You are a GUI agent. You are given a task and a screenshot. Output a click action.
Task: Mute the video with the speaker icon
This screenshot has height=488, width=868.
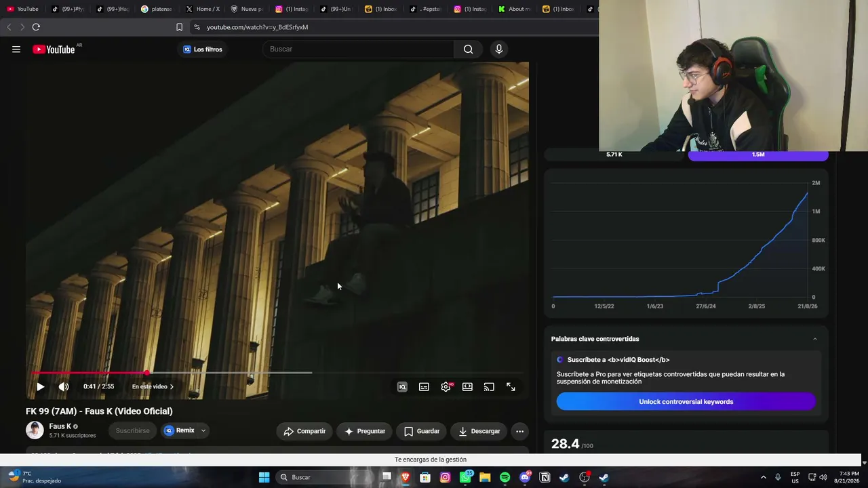(64, 386)
